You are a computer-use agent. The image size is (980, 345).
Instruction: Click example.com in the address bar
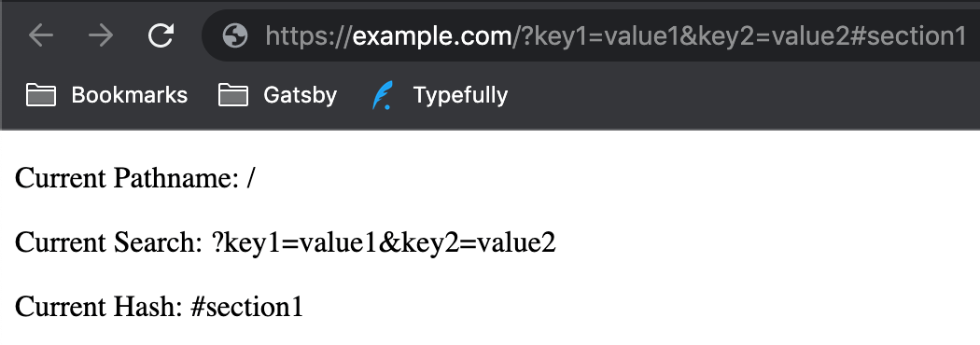[432, 36]
